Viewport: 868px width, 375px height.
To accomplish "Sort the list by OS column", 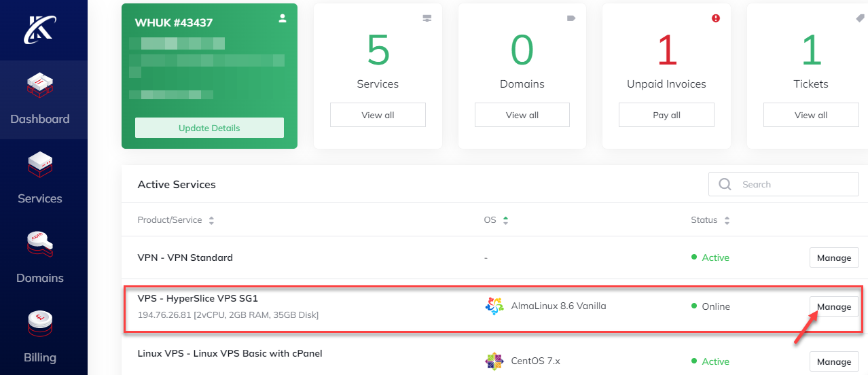I will point(505,220).
